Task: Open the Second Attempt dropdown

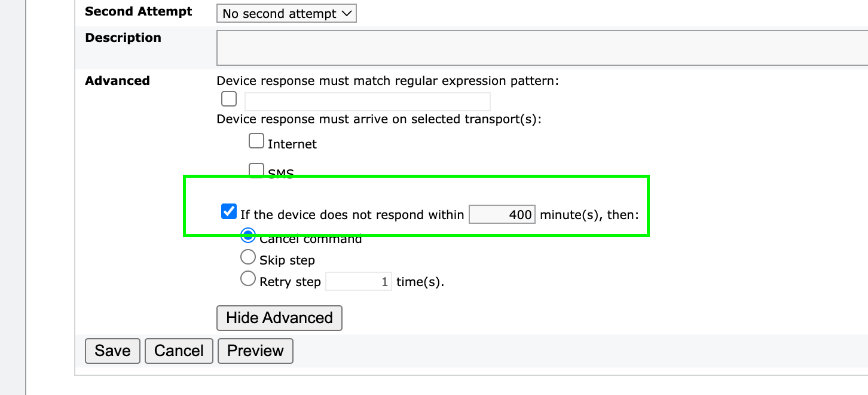Action: pos(286,13)
